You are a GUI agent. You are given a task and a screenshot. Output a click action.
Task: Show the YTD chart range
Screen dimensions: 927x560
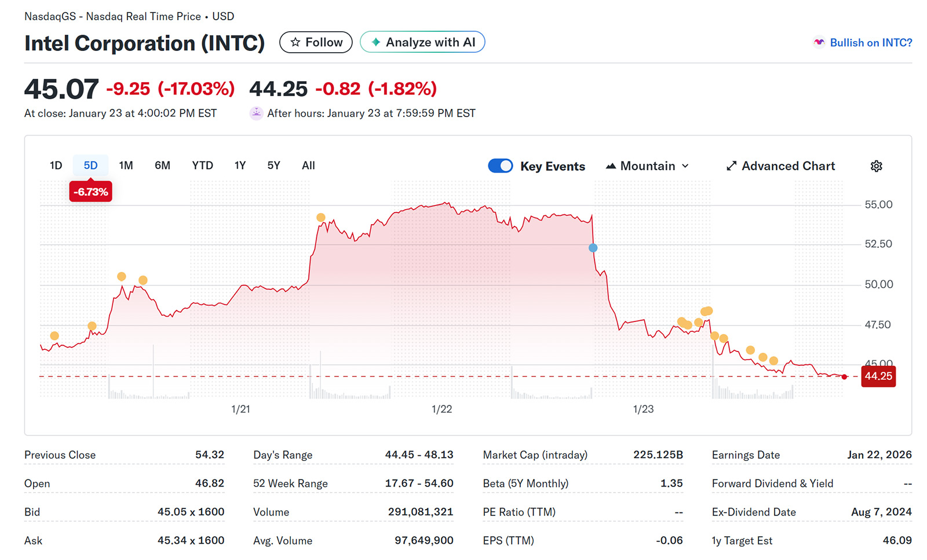pos(202,166)
